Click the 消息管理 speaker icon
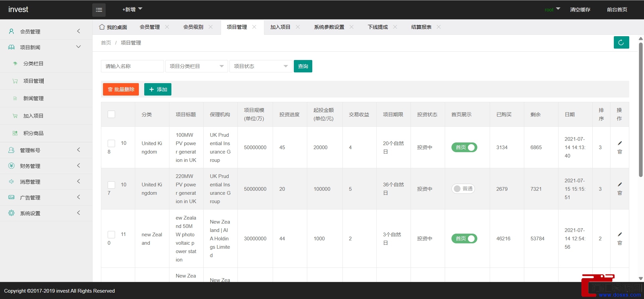 [x=11, y=181]
